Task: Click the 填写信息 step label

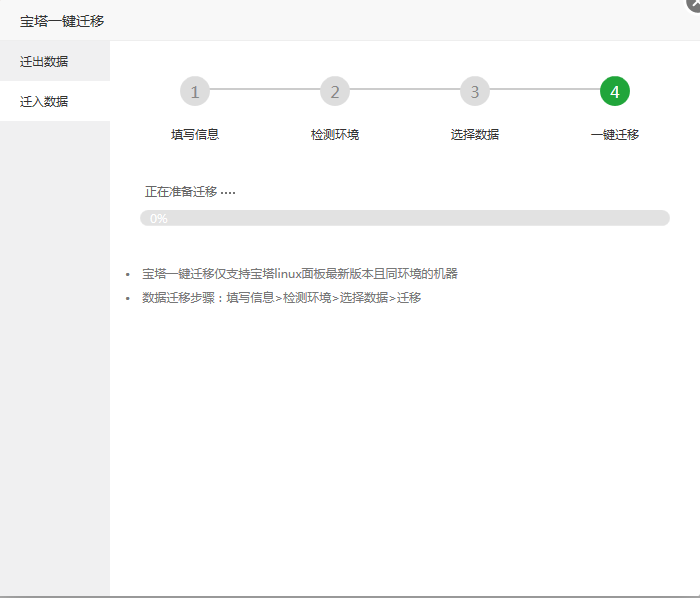Action: coord(195,134)
